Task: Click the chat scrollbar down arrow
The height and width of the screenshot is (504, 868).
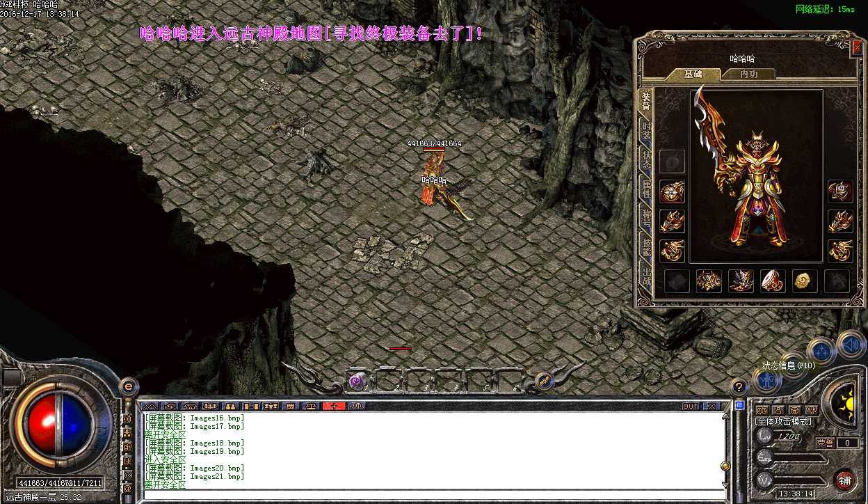Action: coord(725,485)
